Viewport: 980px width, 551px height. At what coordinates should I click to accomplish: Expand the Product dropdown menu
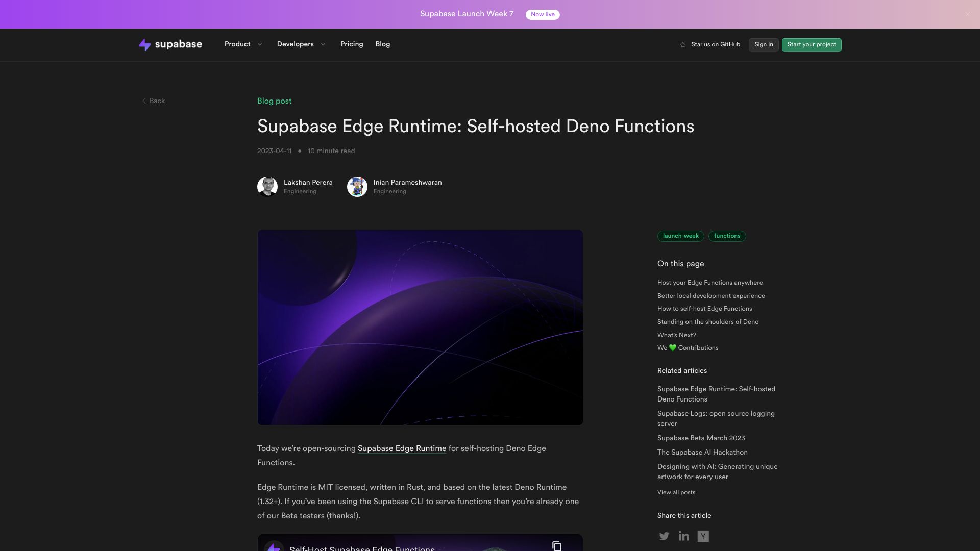click(243, 44)
